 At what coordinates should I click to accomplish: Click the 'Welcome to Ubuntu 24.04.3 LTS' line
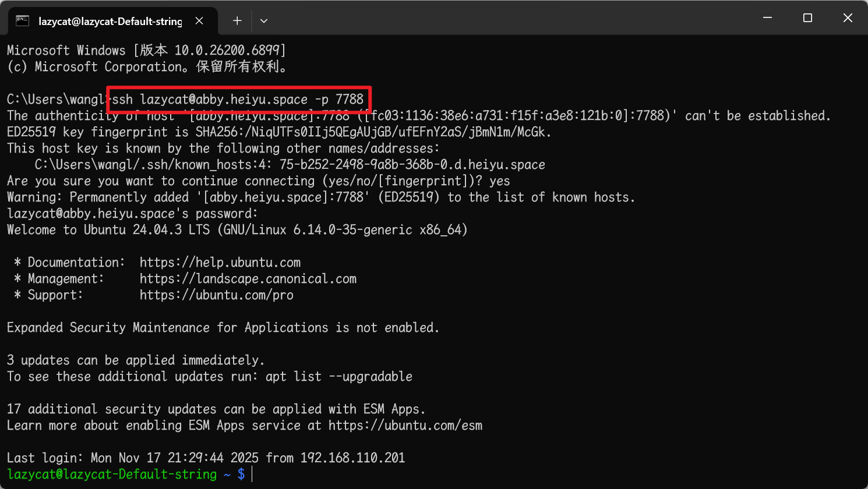pyautogui.click(x=237, y=230)
